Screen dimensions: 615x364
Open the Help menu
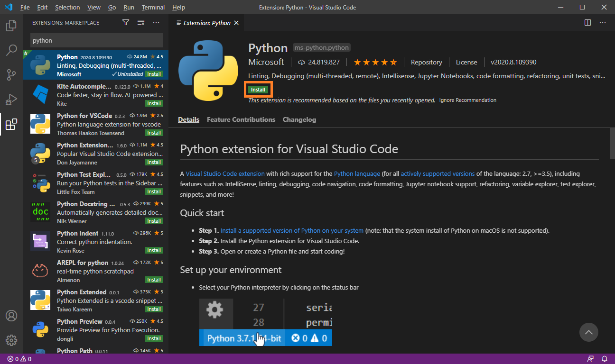(179, 7)
